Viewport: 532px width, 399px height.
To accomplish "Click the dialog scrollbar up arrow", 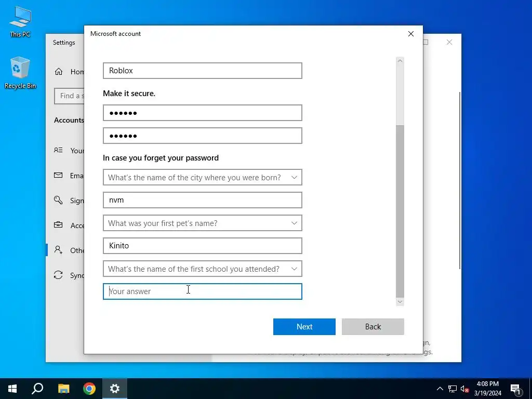I will pos(400,61).
